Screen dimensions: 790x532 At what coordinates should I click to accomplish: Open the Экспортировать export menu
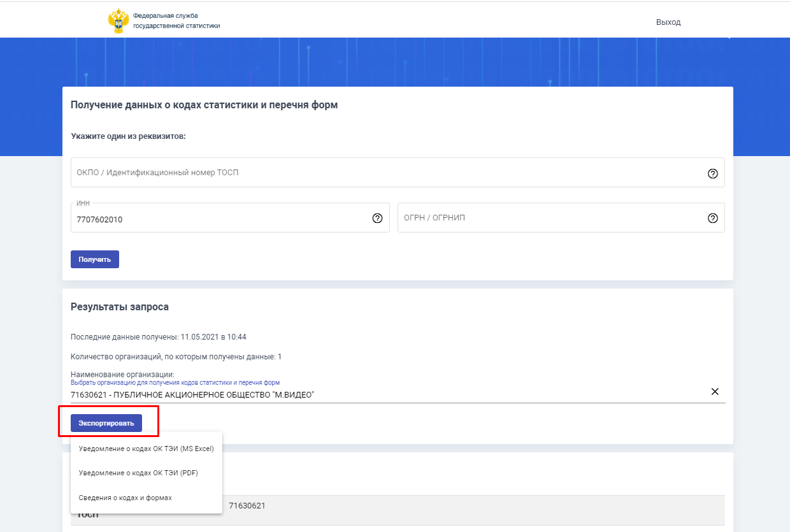click(106, 423)
